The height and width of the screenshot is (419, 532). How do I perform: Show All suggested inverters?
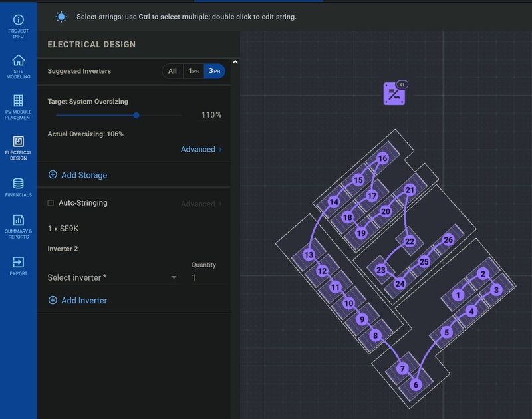[x=172, y=71]
